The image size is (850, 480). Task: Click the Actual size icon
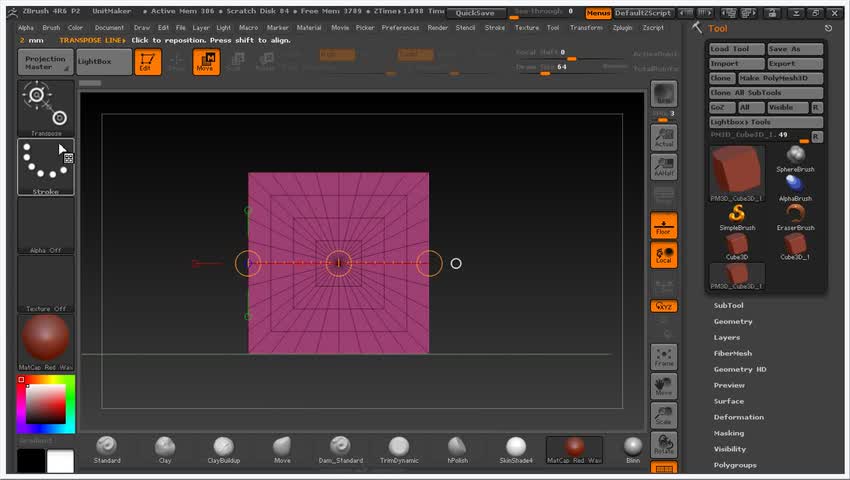tap(663, 139)
